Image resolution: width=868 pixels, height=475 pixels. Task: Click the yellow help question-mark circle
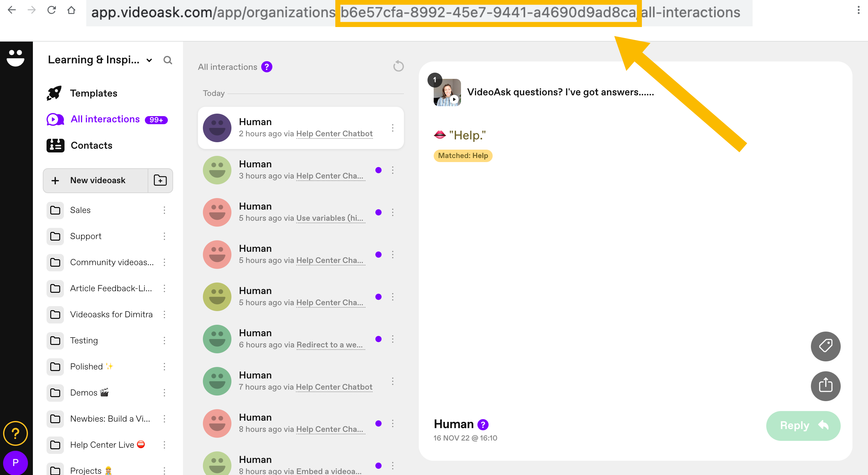tap(16, 433)
